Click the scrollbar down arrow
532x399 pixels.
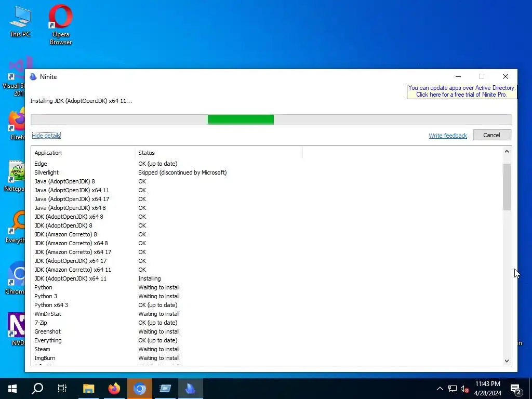[x=507, y=361]
